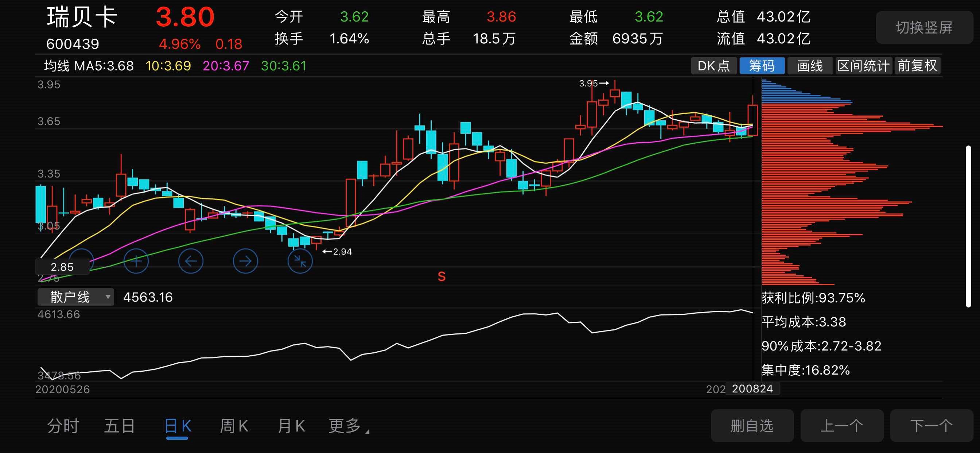Toggle the DK点 indicator
980x453 pixels.
(x=714, y=66)
